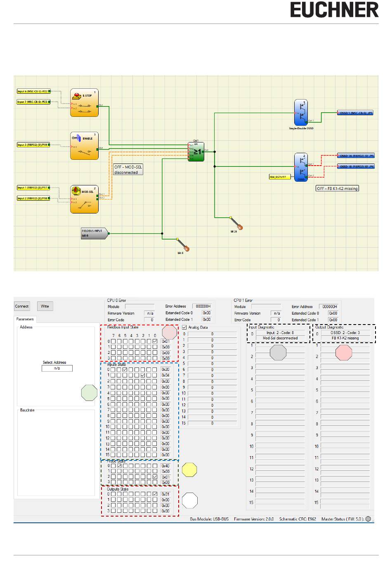Check Fieldbus Input State row 0 bit 7
The image size is (392, 569).
coord(113,341)
